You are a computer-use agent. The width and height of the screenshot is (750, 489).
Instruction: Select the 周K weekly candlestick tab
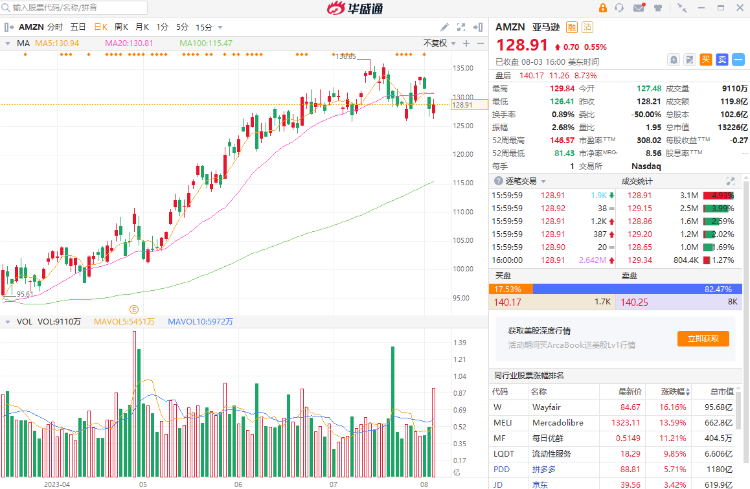(x=121, y=27)
